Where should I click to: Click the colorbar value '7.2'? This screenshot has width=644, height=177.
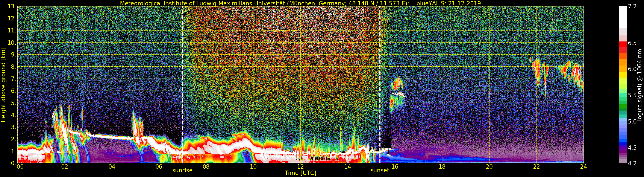click(x=632, y=6)
